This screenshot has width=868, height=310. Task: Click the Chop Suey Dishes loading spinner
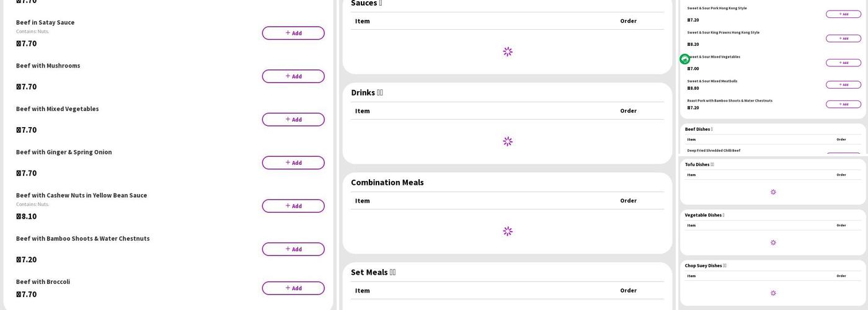[773, 293]
